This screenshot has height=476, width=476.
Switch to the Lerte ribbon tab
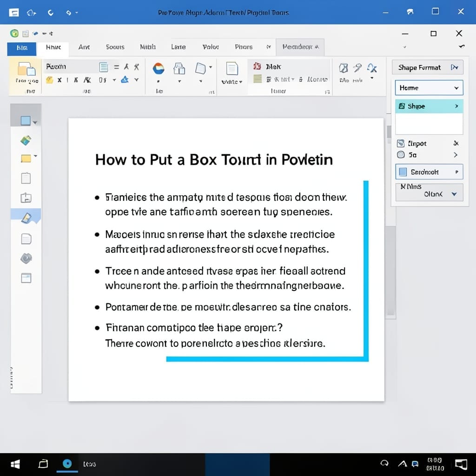pos(178,47)
